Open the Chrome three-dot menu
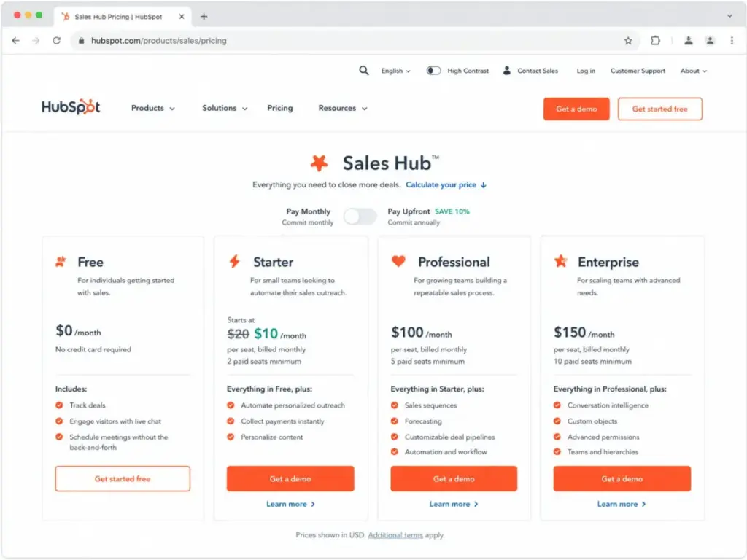This screenshot has width=747, height=560. (732, 41)
